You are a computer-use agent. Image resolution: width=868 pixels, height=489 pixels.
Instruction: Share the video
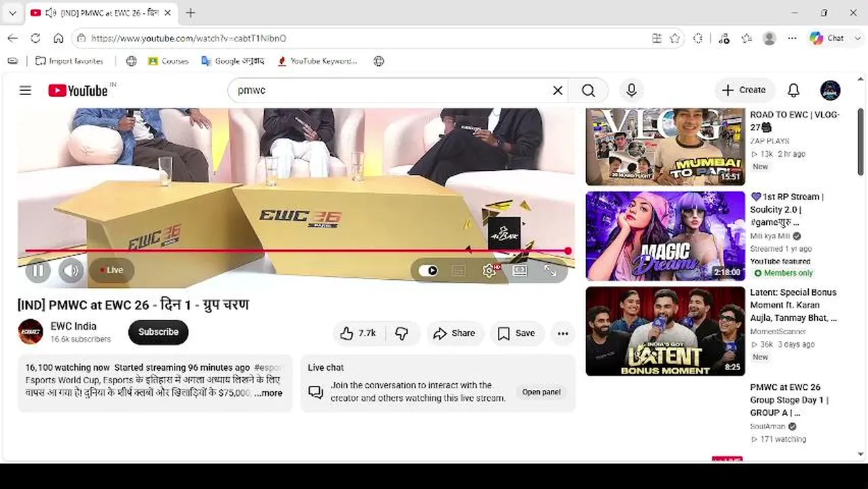(x=454, y=333)
